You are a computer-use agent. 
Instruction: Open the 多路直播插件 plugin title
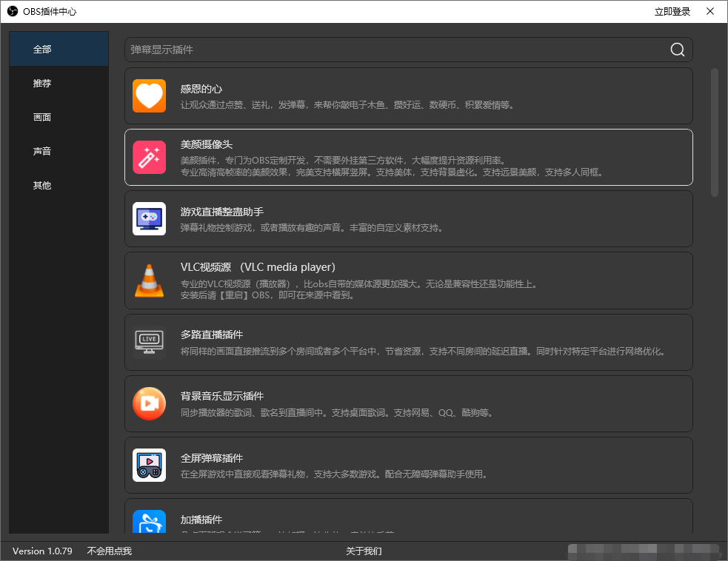pyautogui.click(x=212, y=335)
